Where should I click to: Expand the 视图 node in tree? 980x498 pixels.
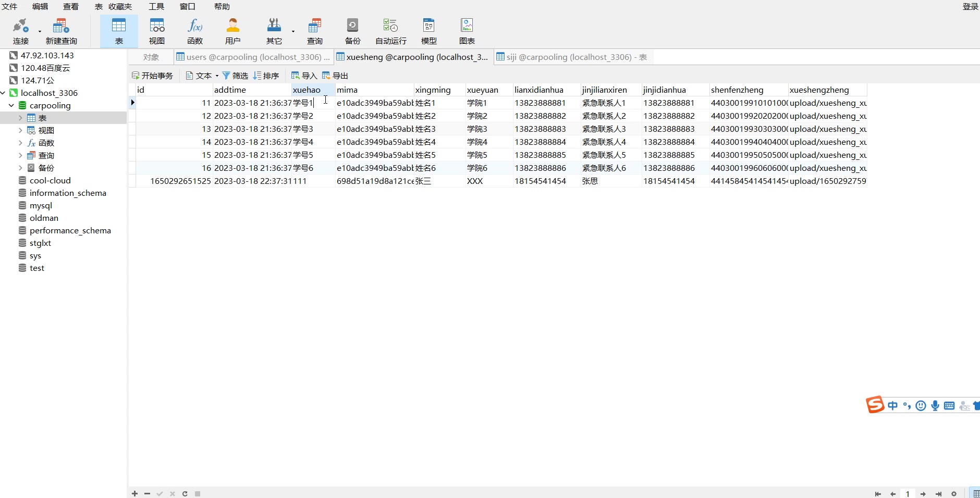click(x=20, y=130)
